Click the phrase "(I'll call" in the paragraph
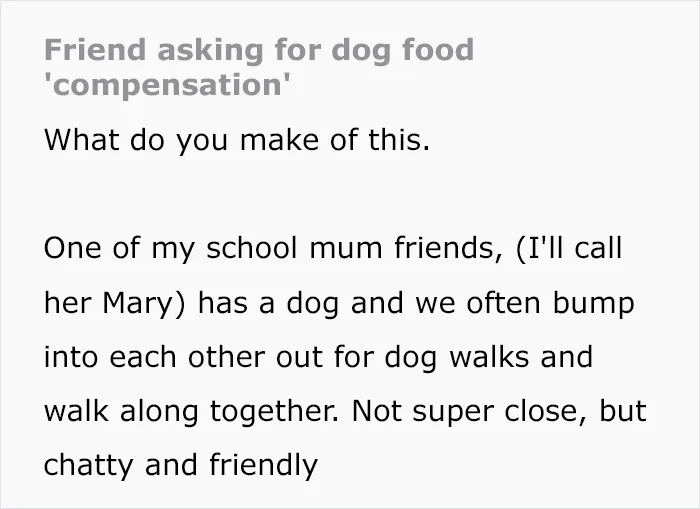Screen dimensions: 700x509 point(569,248)
